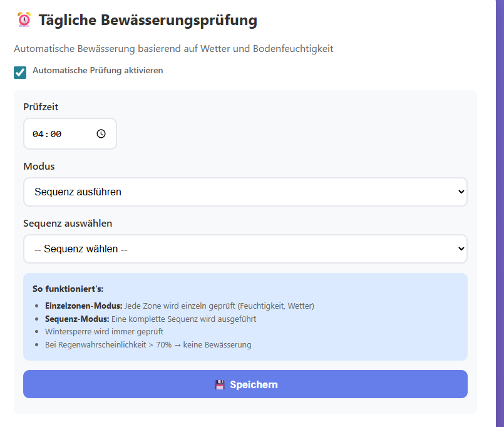Viewport: 504px width, 427px height.
Task: Select the hours value in Prüfzeit field
Action: [x=38, y=135]
